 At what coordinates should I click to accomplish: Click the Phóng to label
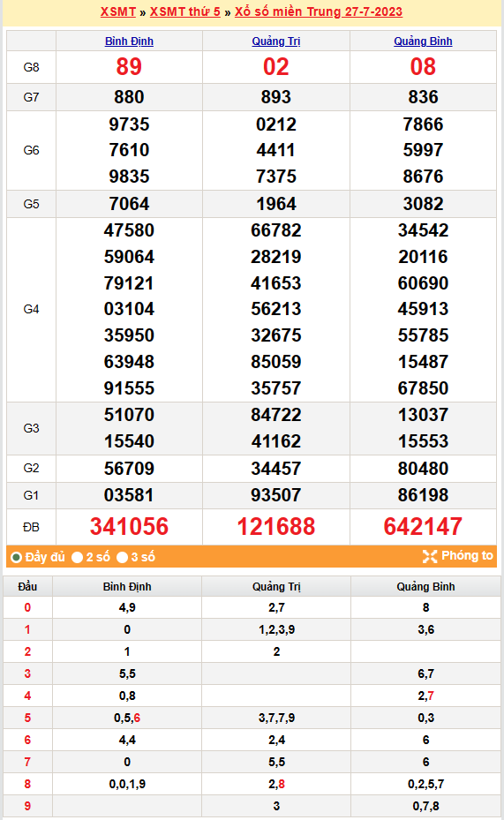click(467, 556)
